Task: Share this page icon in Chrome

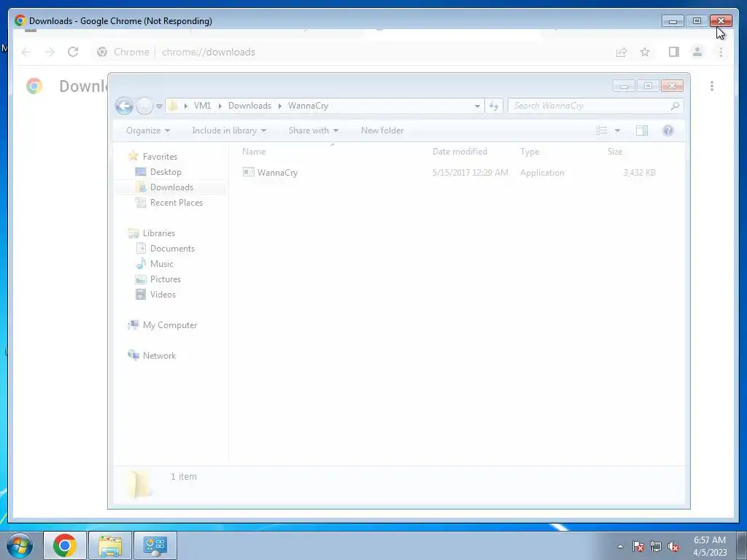Action: coord(622,52)
